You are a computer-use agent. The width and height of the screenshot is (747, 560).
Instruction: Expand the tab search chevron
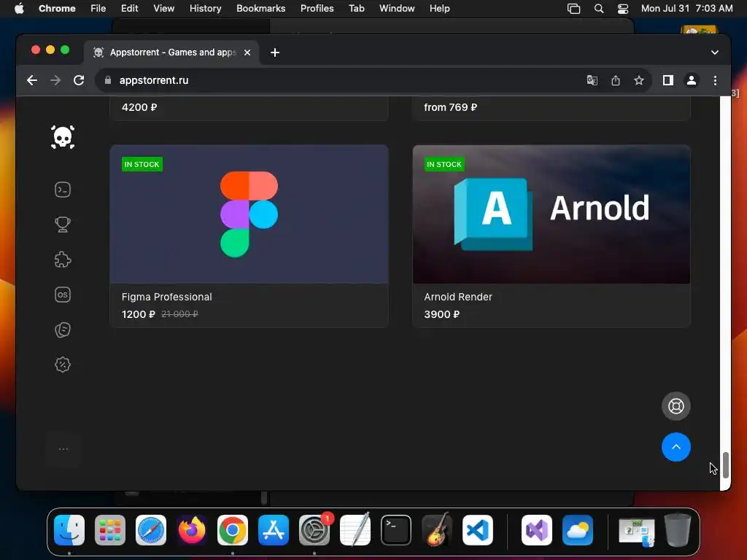tap(715, 52)
